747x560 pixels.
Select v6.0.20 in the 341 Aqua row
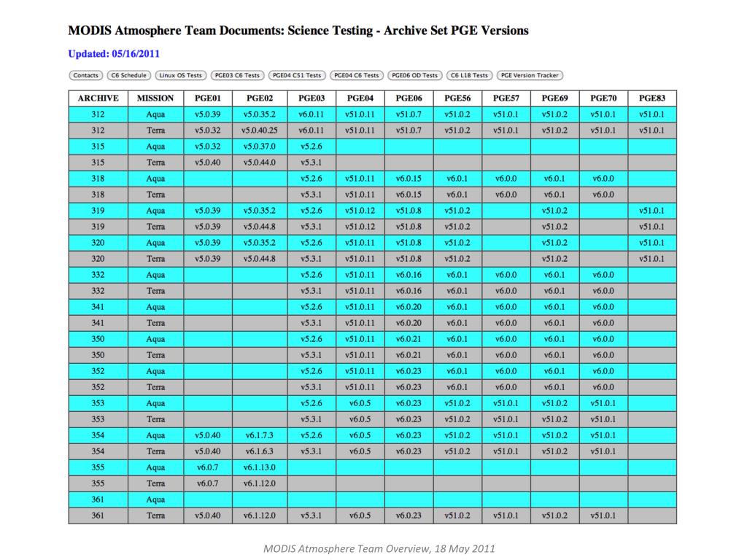click(409, 307)
